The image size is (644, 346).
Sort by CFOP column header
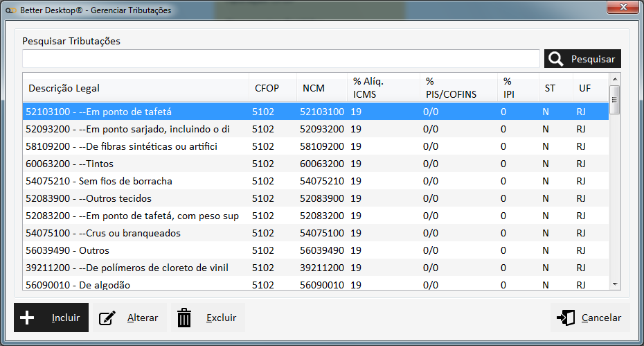pos(267,88)
